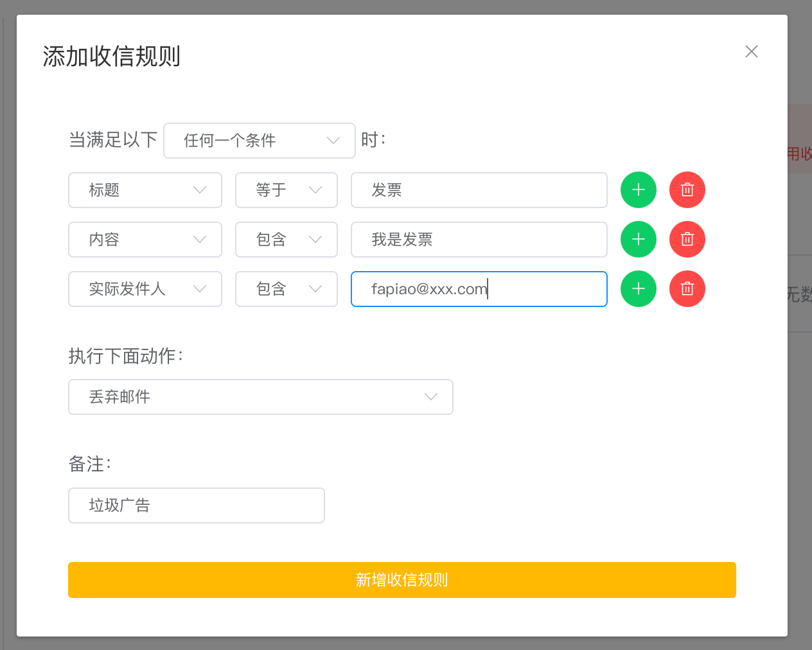Open the 实际发件人 field dropdown
This screenshot has width=812, height=650.
pyautogui.click(x=145, y=289)
